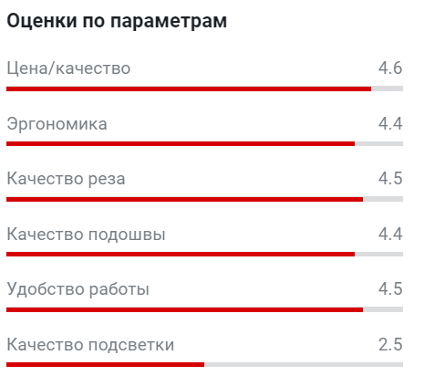Select the 'Качество подсветки' label
Screen dimensions: 424x377
tap(90, 345)
